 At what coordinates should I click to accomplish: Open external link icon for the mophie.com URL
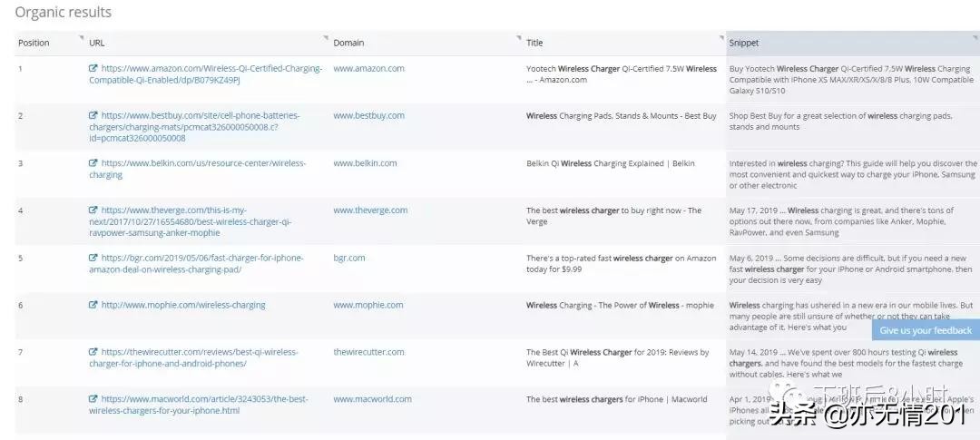(x=93, y=305)
